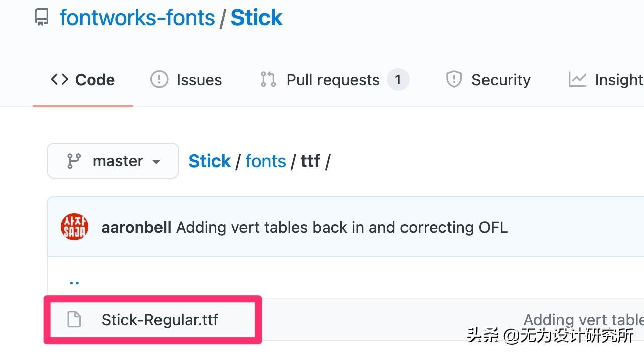644x354 pixels.
Task: Click the Security shield icon
Action: (454, 80)
